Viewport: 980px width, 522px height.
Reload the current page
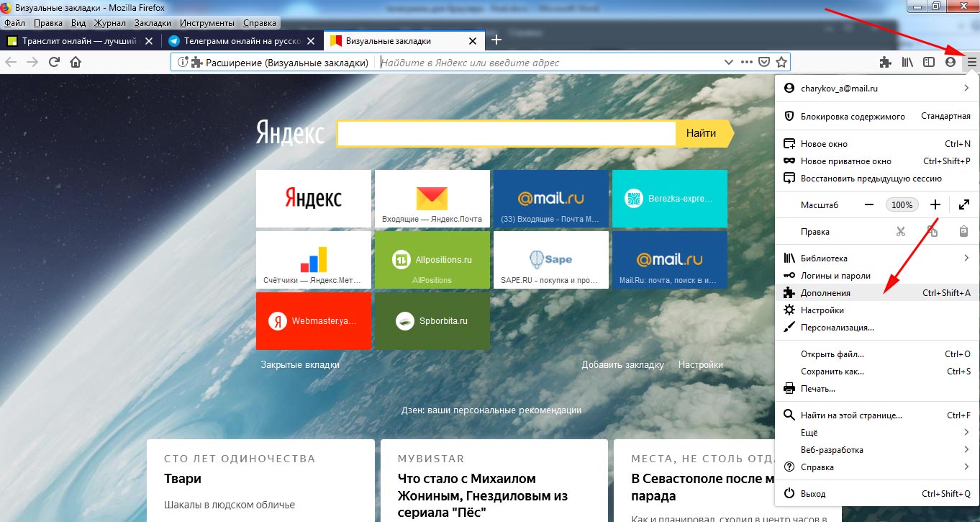click(x=54, y=62)
